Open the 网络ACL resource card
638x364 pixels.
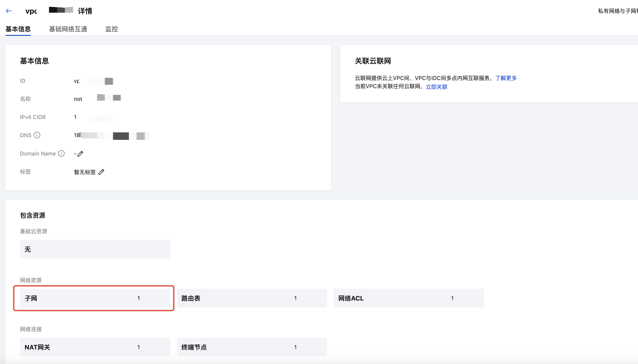pos(409,298)
